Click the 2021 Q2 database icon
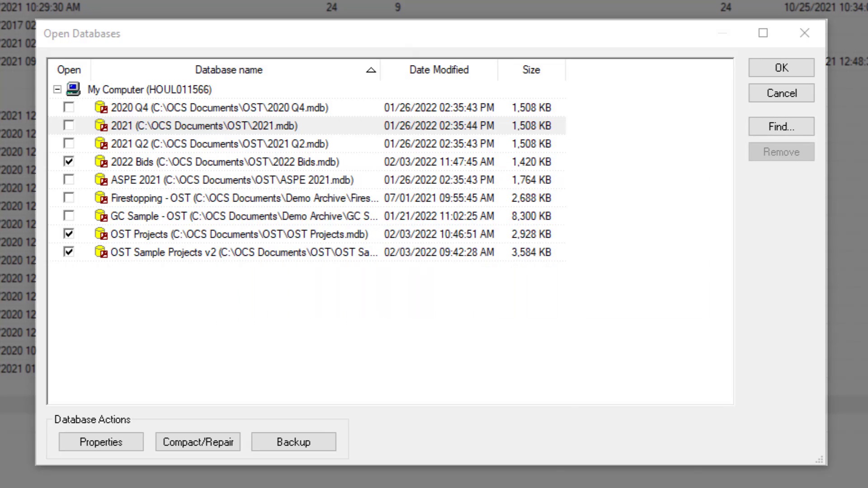 (101, 144)
